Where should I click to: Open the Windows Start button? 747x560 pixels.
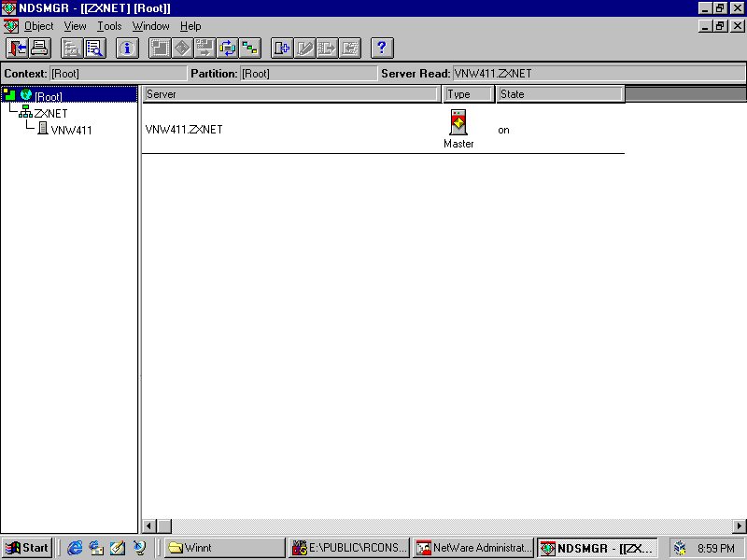pyautogui.click(x=27, y=548)
